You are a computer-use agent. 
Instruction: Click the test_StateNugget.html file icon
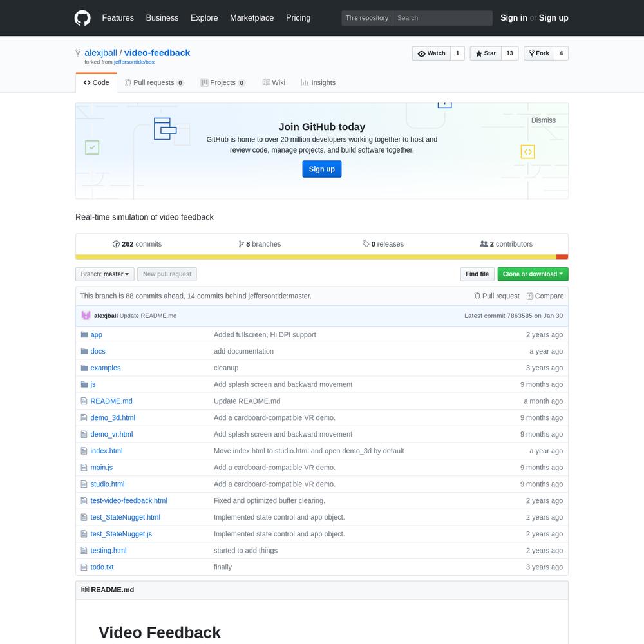(84, 518)
